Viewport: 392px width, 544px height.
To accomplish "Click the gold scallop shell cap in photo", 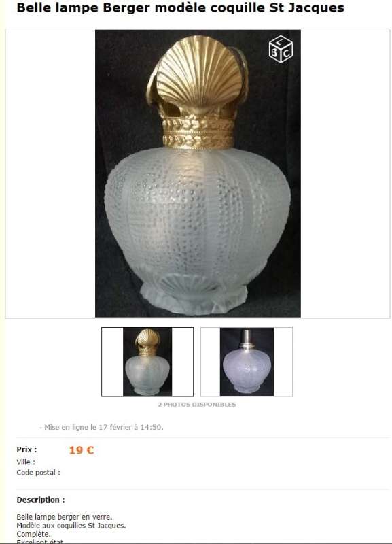I will pos(198,75).
